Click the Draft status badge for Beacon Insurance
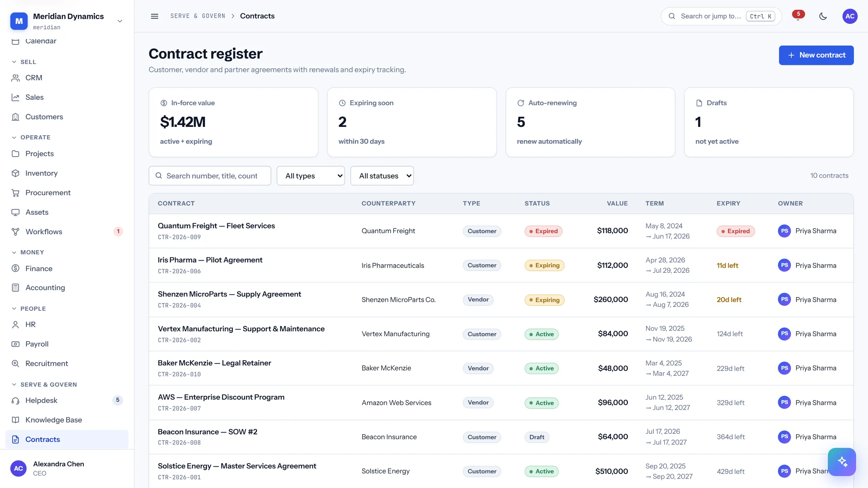This screenshot has width=868, height=488. tap(537, 437)
